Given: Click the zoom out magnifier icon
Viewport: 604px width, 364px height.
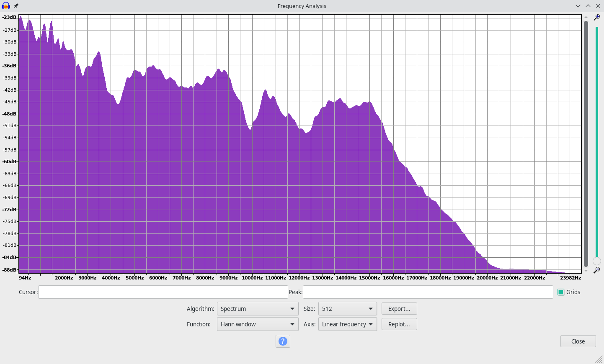Looking at the screenshot, I should tap(597, 270).
